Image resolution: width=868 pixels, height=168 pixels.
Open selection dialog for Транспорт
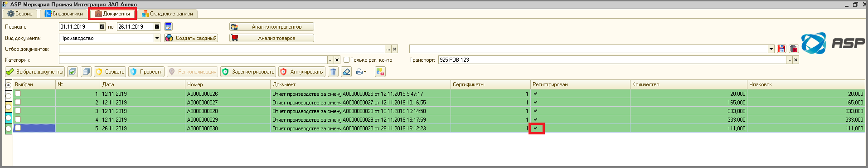tap(789, 60)
